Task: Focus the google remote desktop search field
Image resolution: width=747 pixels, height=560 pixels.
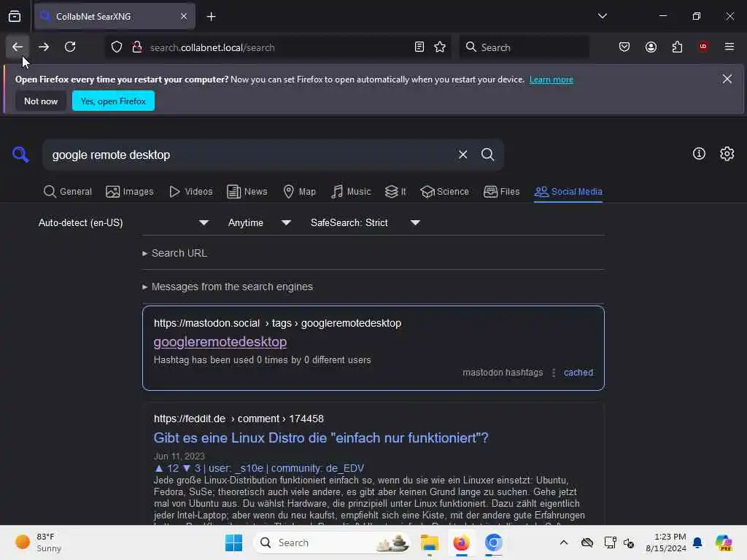Action: click(248, 155)
